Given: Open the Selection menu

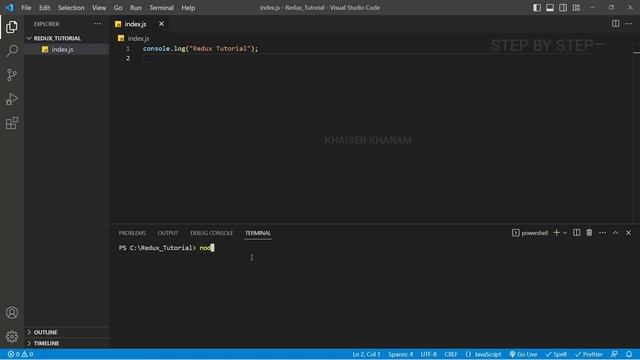Looking at the screenshot, I should click(x=71, y=8).
